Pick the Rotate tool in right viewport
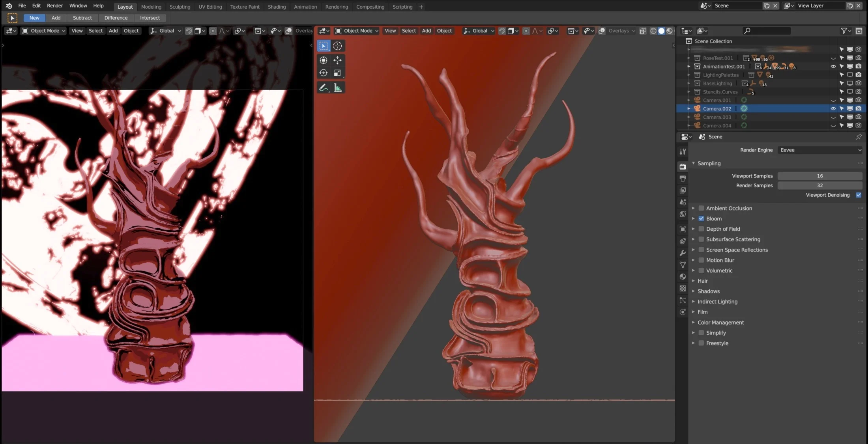868x444 pixels. point(324,73)
